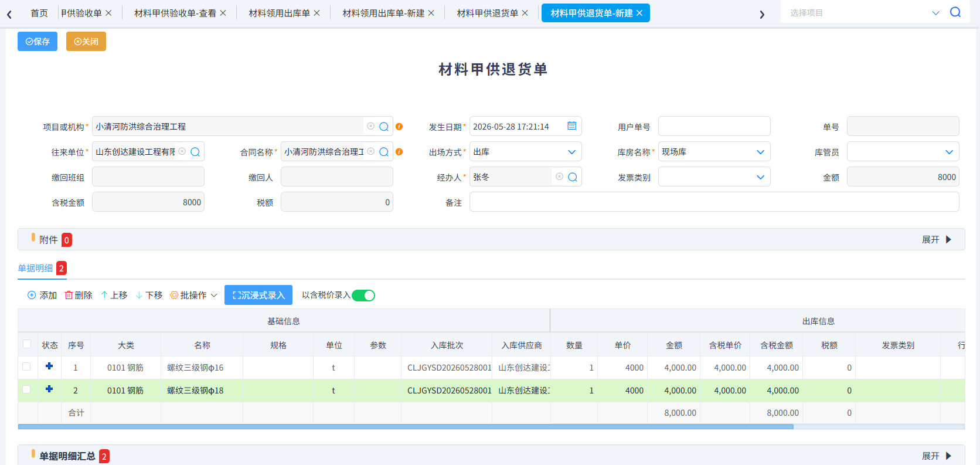
Task: Click the 关闭 button
Action: coord(86,42)
